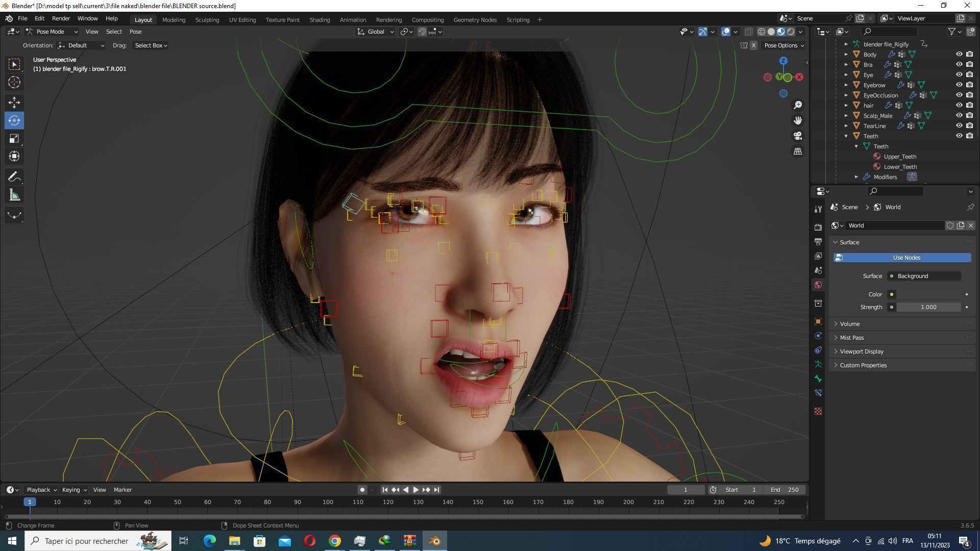
Task: Click the Playback button in timeline
Action: (x=41, y=490)
